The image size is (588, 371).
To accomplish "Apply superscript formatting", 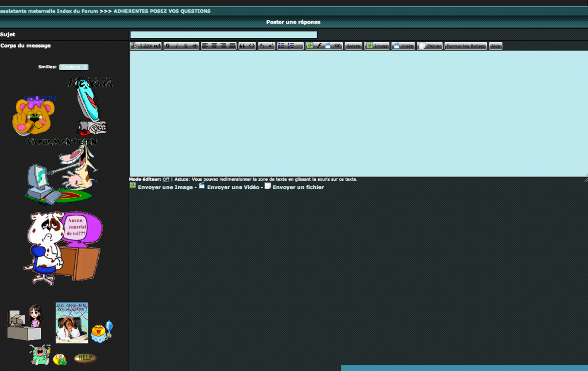I will (x=271, y=46).
